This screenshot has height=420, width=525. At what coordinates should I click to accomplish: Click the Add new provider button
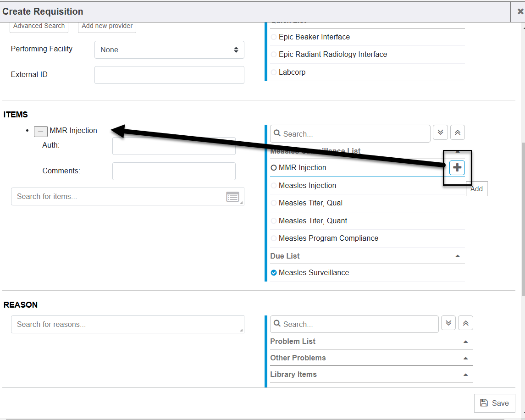107,26
